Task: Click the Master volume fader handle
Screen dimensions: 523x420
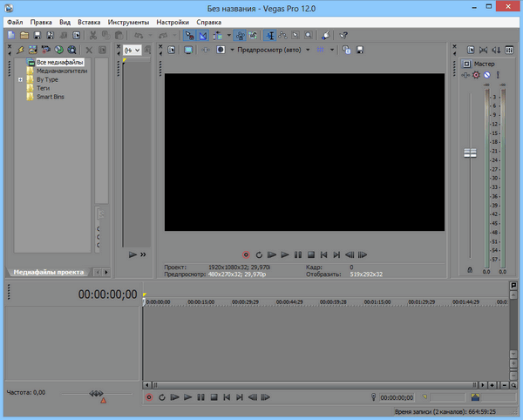Action: pyautogui.click(x=471, y=152)
